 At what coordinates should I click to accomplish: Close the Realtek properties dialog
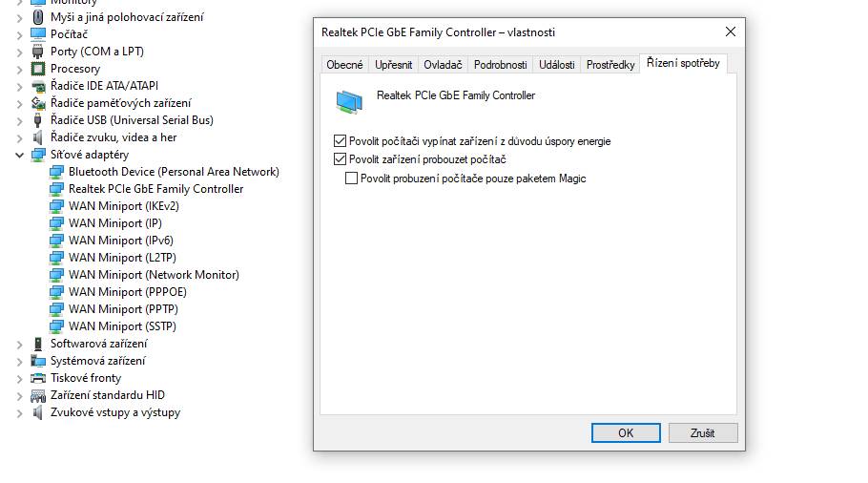[x=731, y=32]
